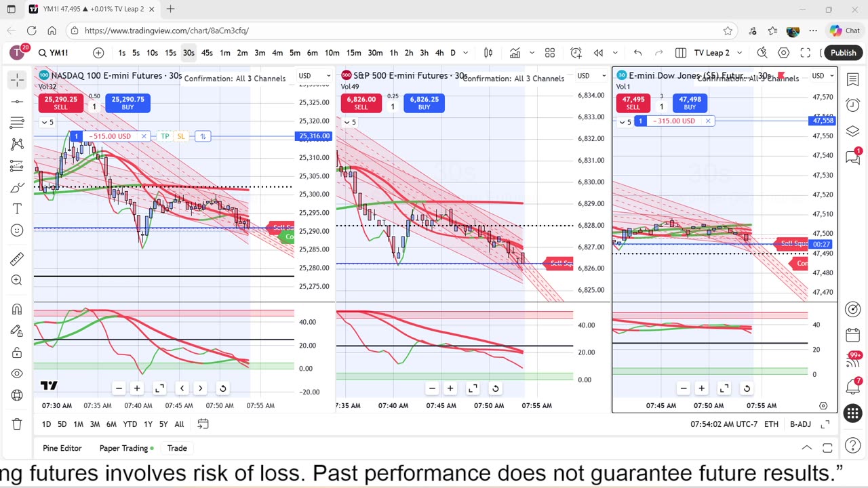
Task: Hide all drawings with eye icon
Action: tap(17, 373)
